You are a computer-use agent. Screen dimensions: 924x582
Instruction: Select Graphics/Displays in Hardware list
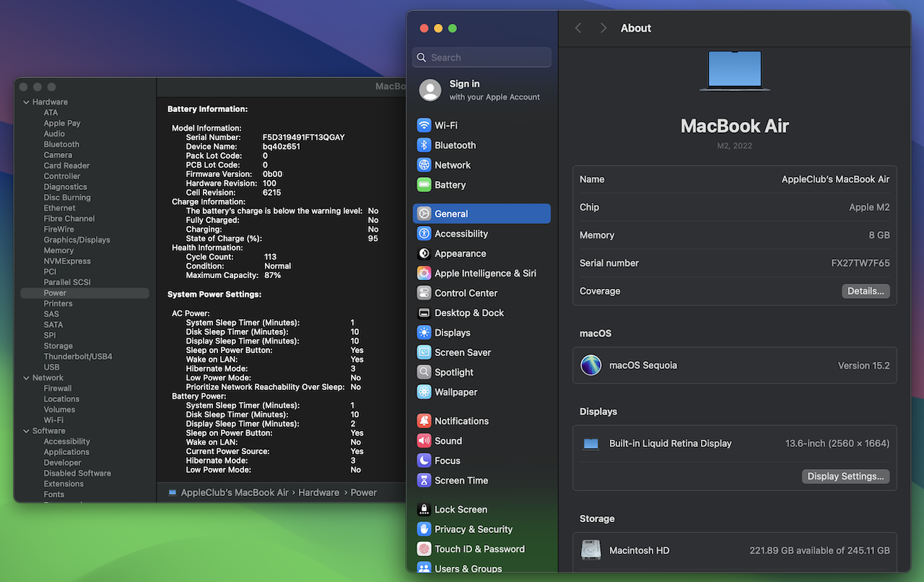pos(77,240)
